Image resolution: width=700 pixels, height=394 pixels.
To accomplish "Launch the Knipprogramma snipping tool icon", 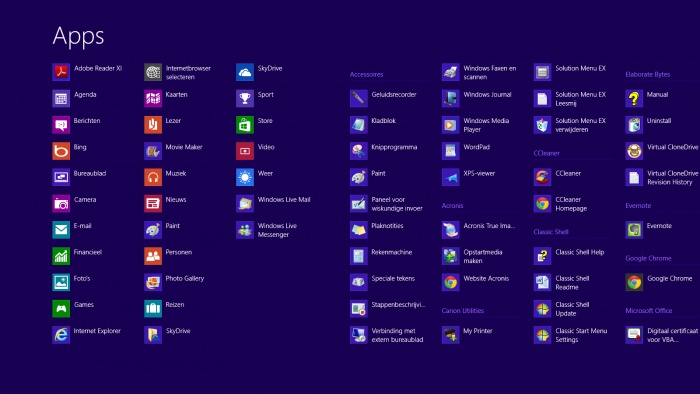I will [x=358, y=151].
